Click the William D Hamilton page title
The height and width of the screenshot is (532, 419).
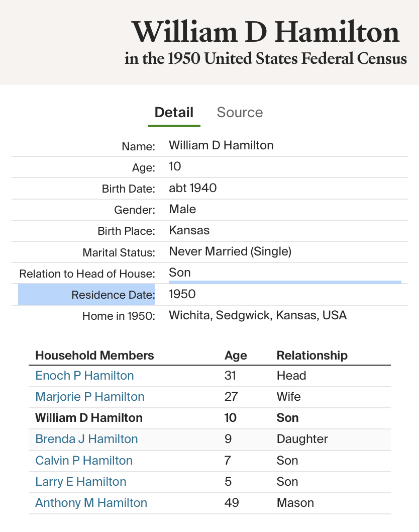point(265,32)
